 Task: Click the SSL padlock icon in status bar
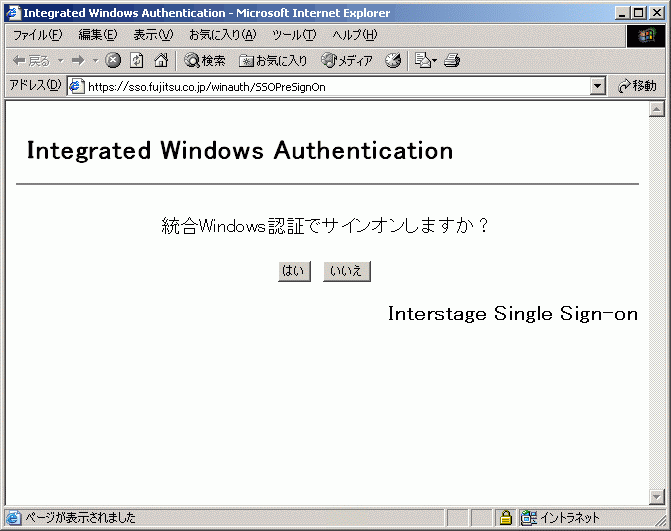tap(506, 518)
